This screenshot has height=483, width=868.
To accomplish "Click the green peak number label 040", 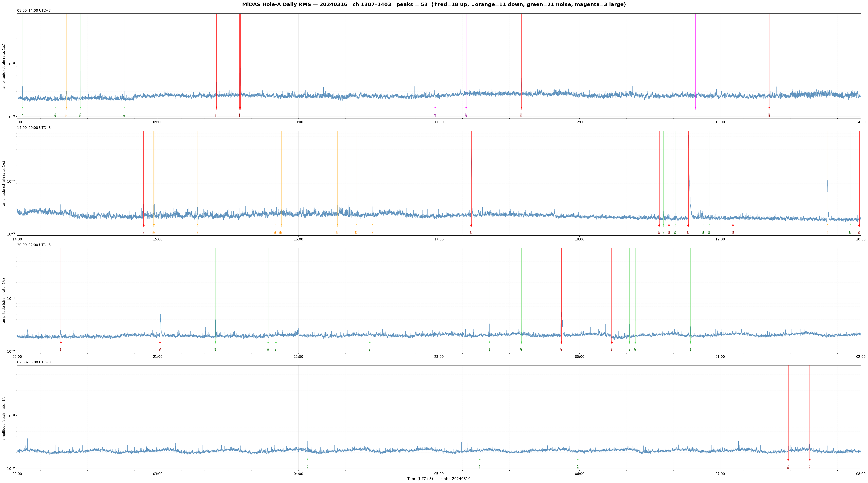I will 370,350.
